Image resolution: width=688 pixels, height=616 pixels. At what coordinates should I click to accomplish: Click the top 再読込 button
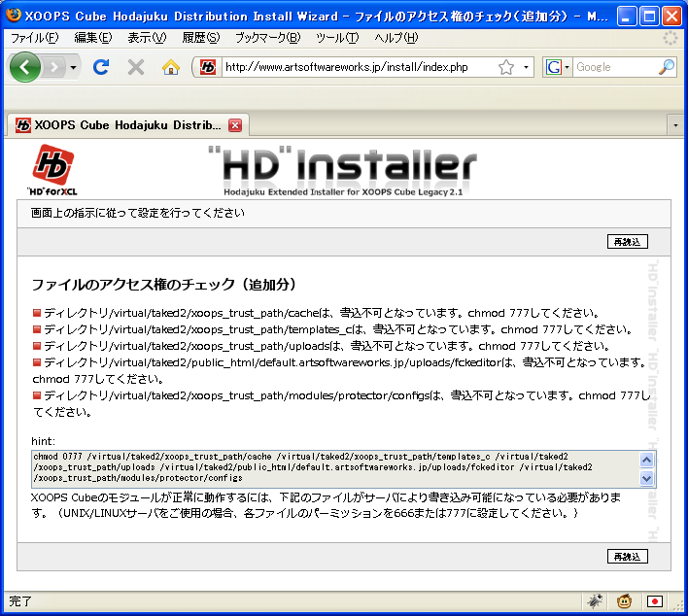[x=628, y=241]
